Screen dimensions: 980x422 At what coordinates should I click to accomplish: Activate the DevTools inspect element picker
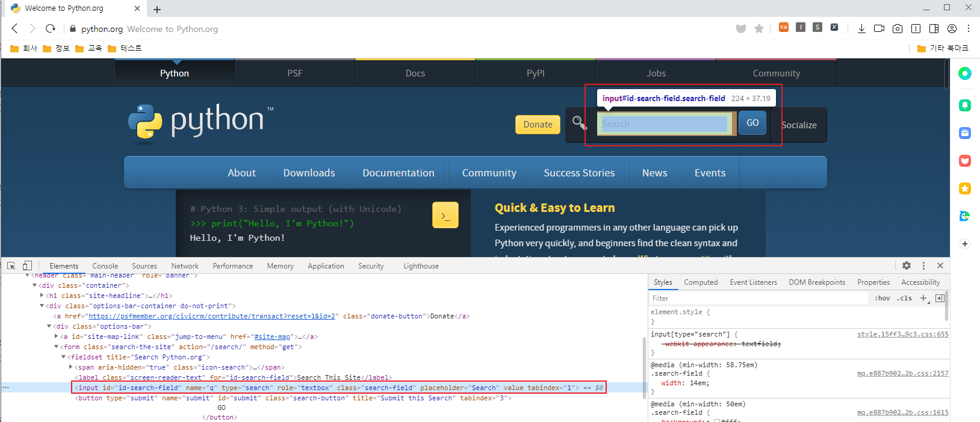click(11, 265)
